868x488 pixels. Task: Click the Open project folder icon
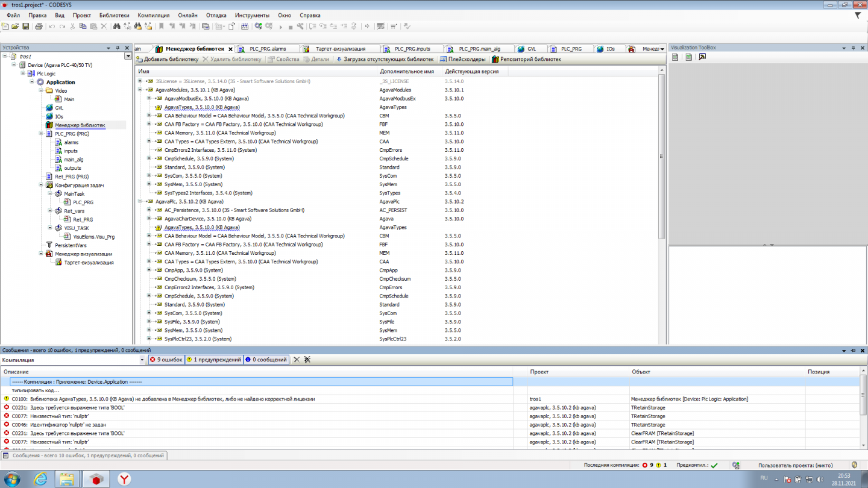tap(16, 27)
